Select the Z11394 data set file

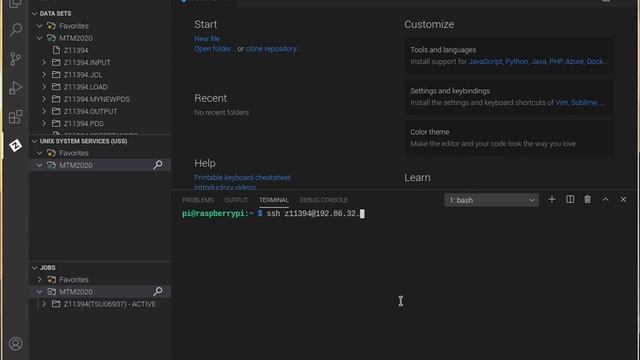coord(76,50)
